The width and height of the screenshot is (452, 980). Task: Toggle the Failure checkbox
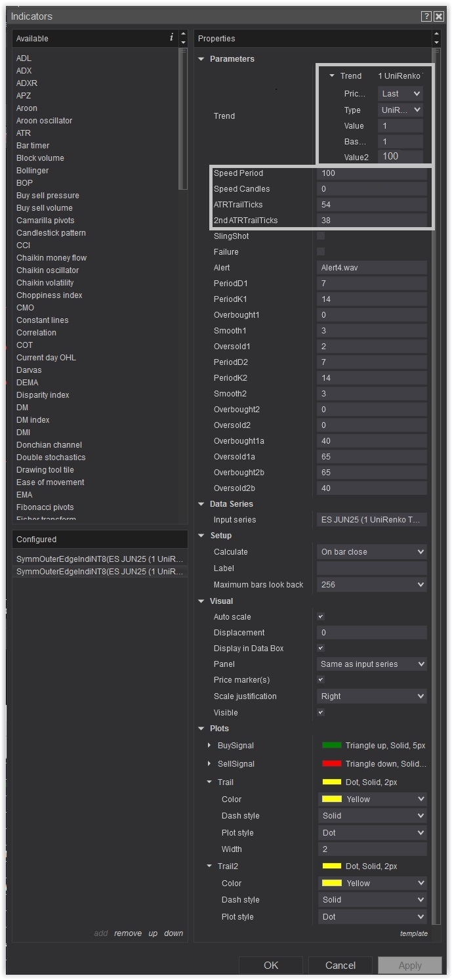[321, 251]
